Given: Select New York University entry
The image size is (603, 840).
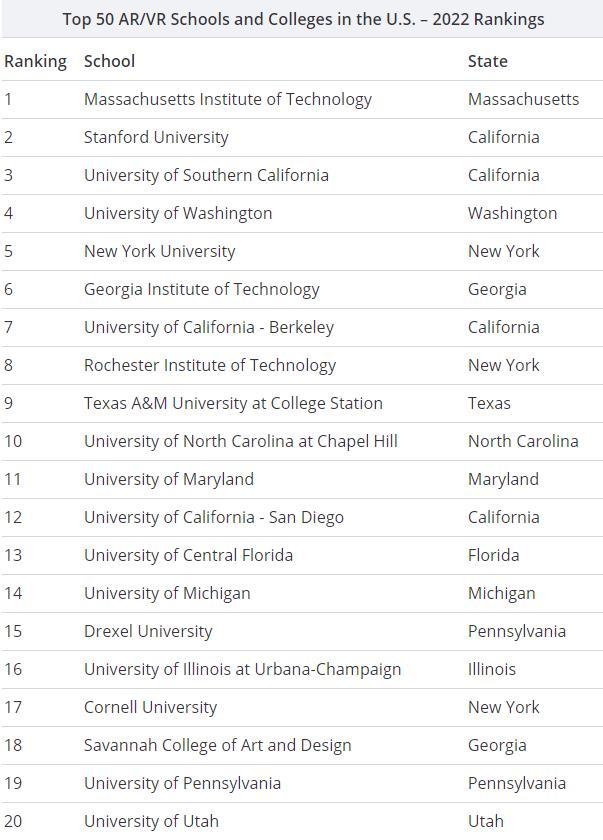Looking at the screenshot, I should click(x=159, y=251).
